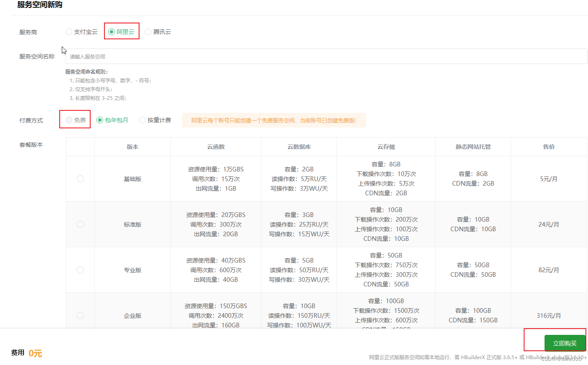Click the 服务空间名称 input field
The height and width of the screenshot is (365, 588).
pos(326,56)
